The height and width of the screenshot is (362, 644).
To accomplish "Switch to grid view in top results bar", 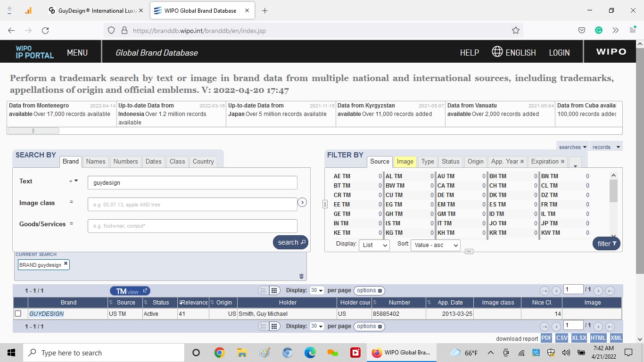I will (x=275, y=290).
